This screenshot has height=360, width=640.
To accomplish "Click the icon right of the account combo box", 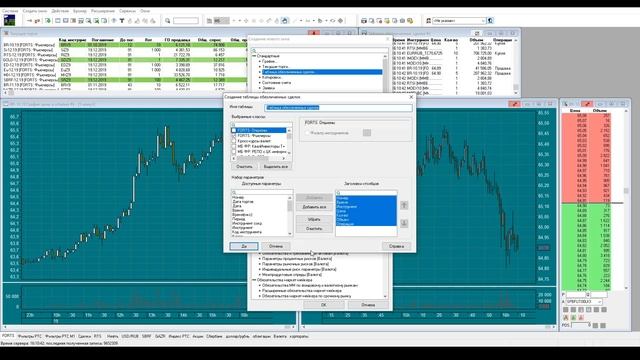I will (491, 20).
